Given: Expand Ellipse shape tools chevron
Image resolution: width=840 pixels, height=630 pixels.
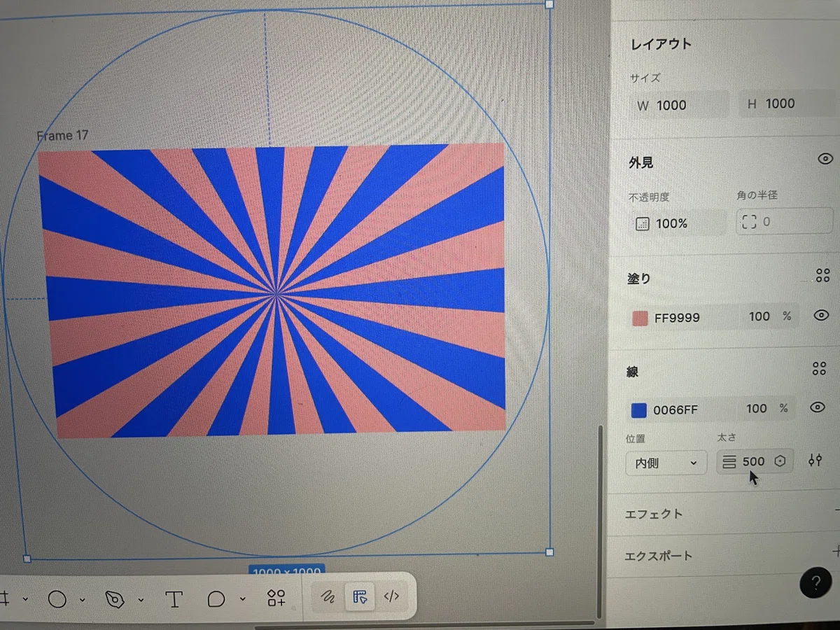Looking at the screenshot, I should coord(83,600).
